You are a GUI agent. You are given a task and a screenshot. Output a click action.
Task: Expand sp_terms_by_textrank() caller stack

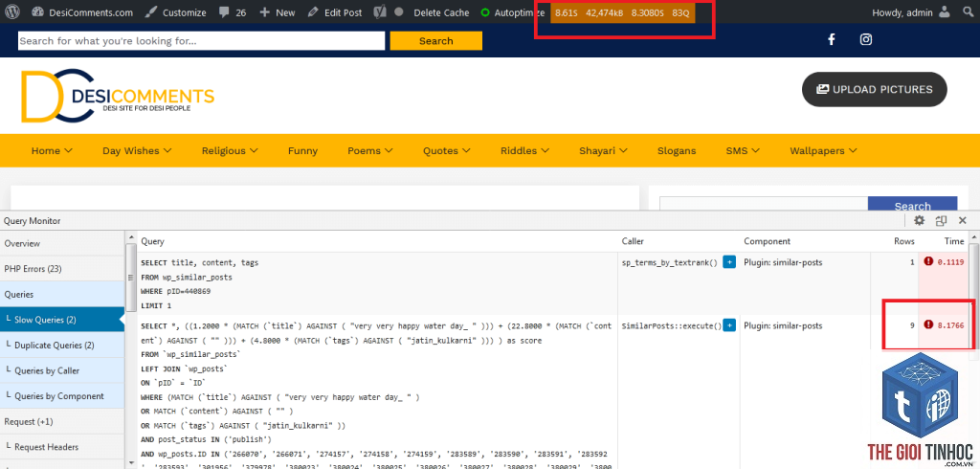coord(728,262)
